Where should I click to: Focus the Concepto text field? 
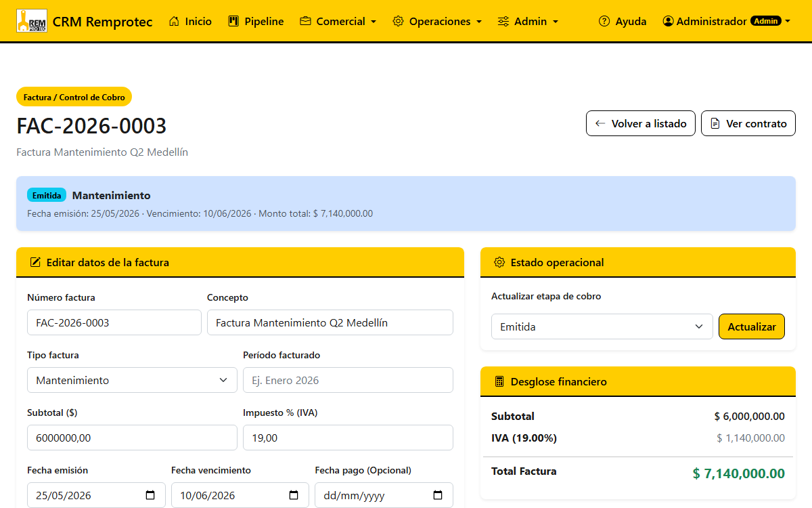[x=330, y=322]
